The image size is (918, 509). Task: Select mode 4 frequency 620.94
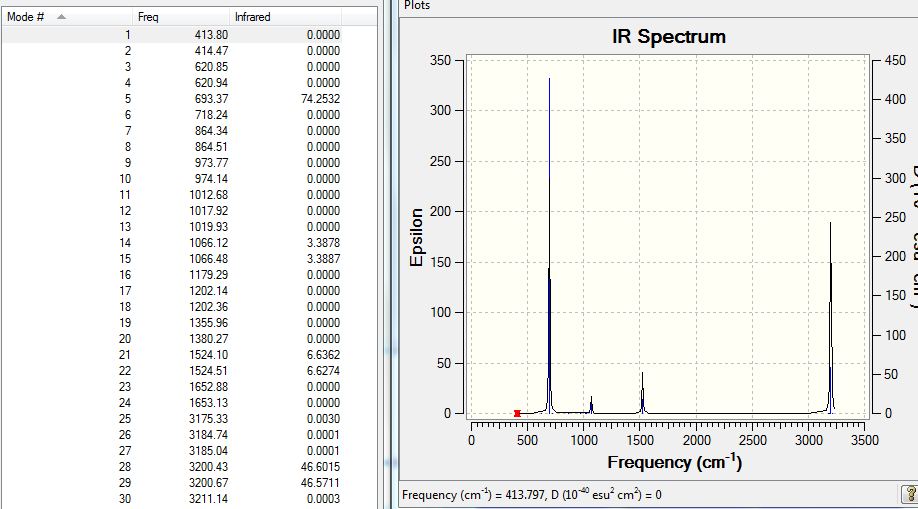211,83
